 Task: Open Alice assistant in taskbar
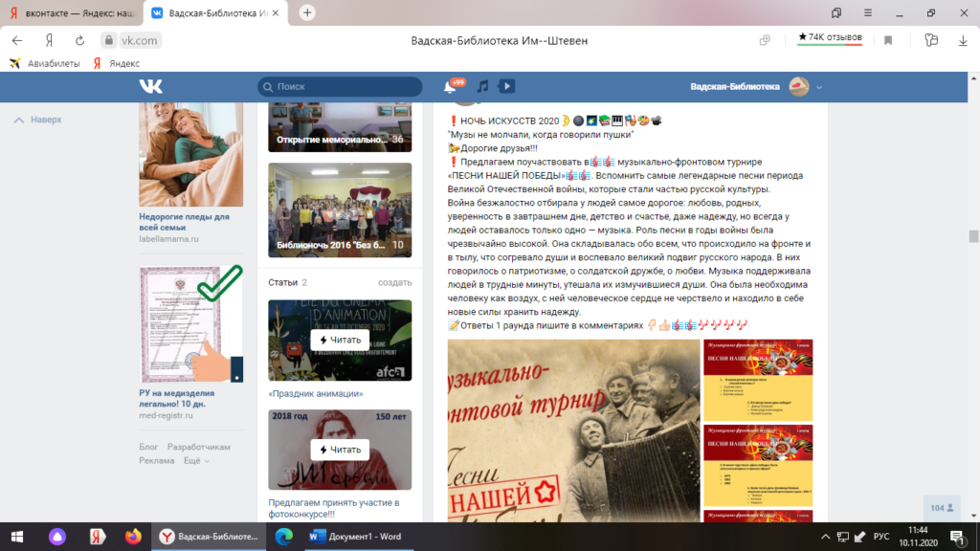point(56,537)
